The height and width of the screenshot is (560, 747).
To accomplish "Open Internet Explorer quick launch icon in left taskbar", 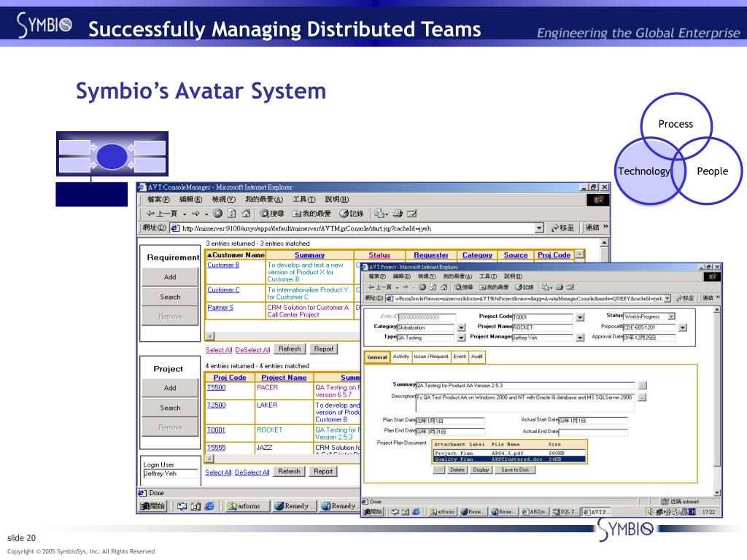I will pyautogui.click(x=209, y=506).
